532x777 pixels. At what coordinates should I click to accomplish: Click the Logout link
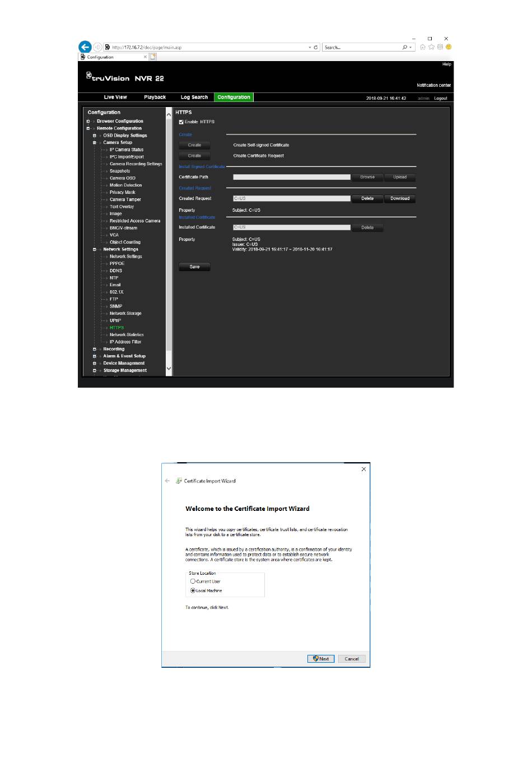click(441, 98)
